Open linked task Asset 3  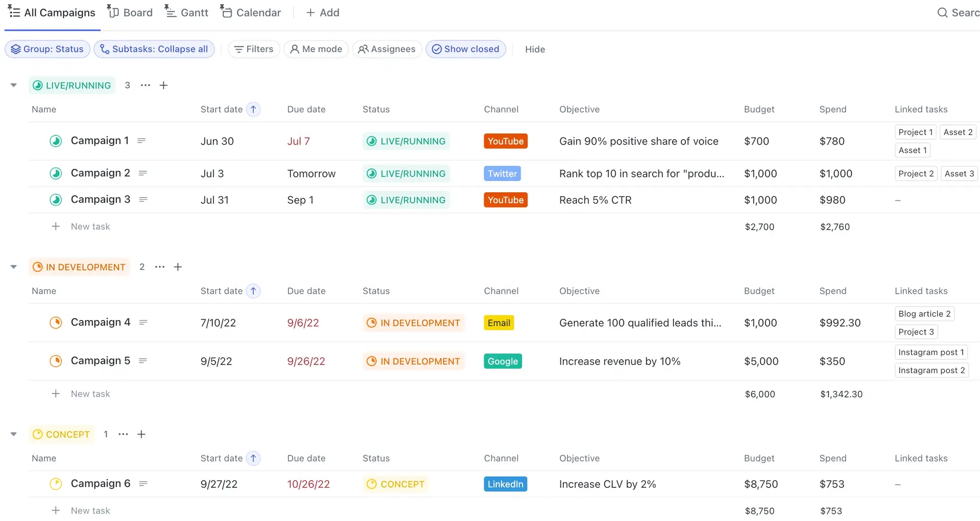[959, 174]
